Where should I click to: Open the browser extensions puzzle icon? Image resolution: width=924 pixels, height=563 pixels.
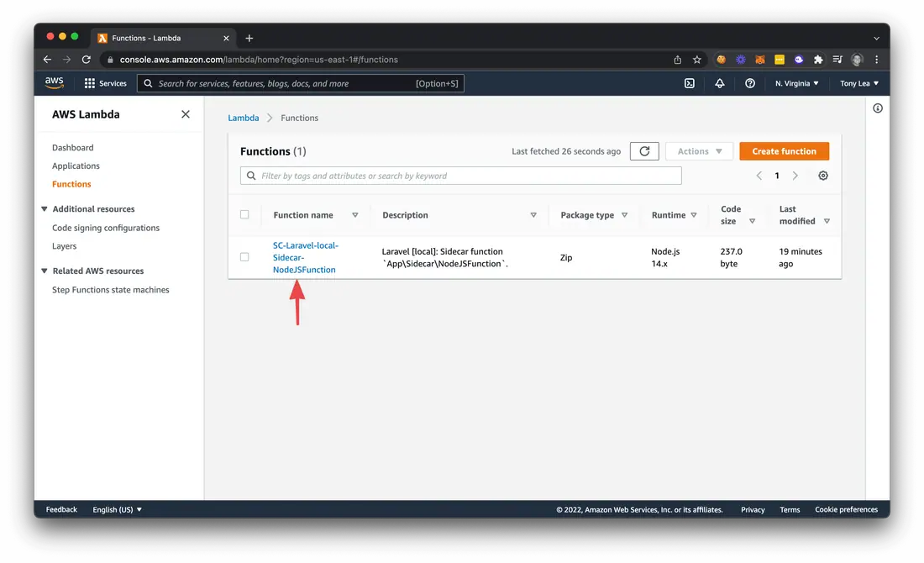click(x=818, y=60)
